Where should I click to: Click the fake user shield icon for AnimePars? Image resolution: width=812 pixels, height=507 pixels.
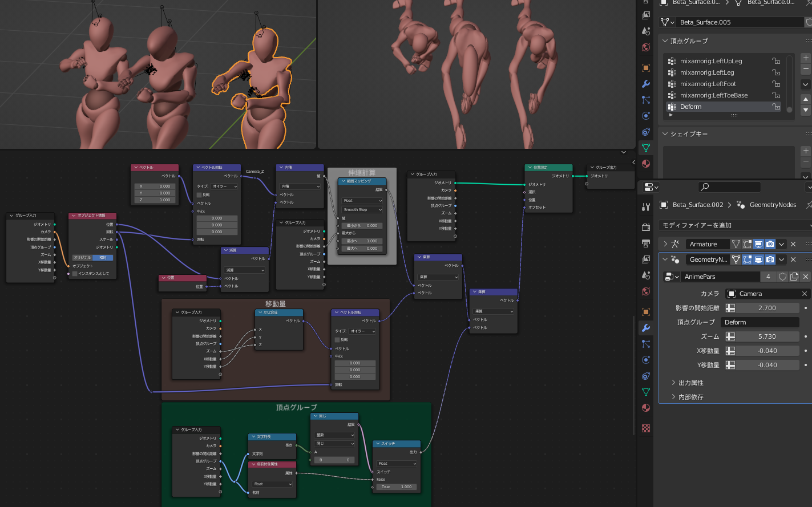782,277
